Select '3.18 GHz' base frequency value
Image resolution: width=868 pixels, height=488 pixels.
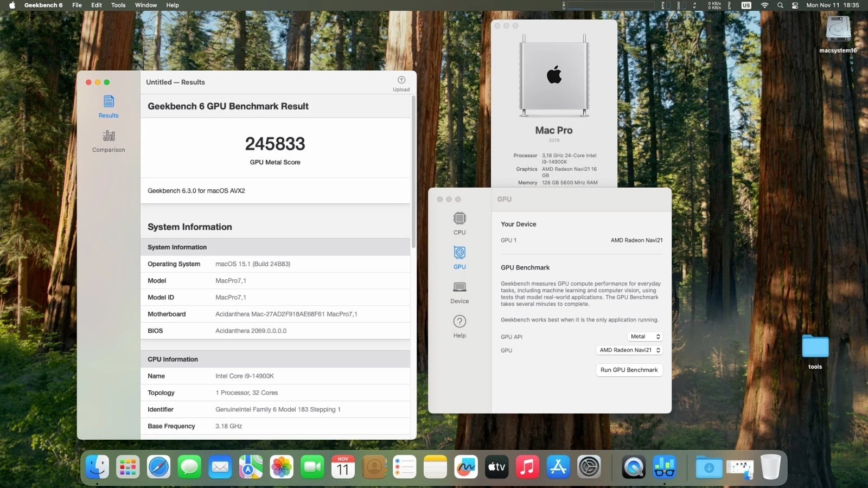[229, 426]
